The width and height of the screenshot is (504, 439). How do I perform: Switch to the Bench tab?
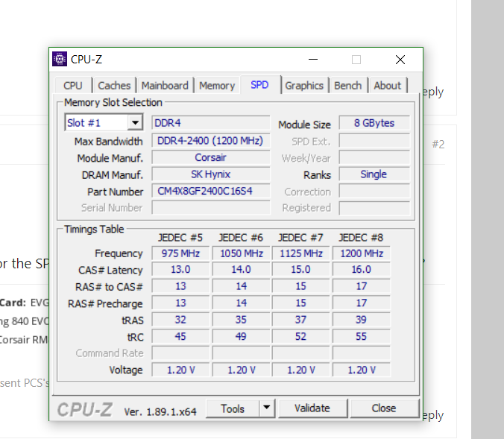pos(347,86)
